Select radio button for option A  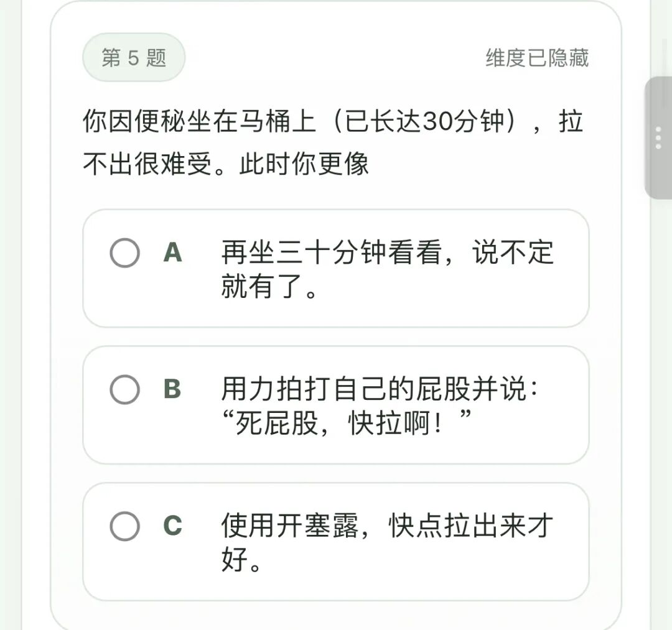124,253
